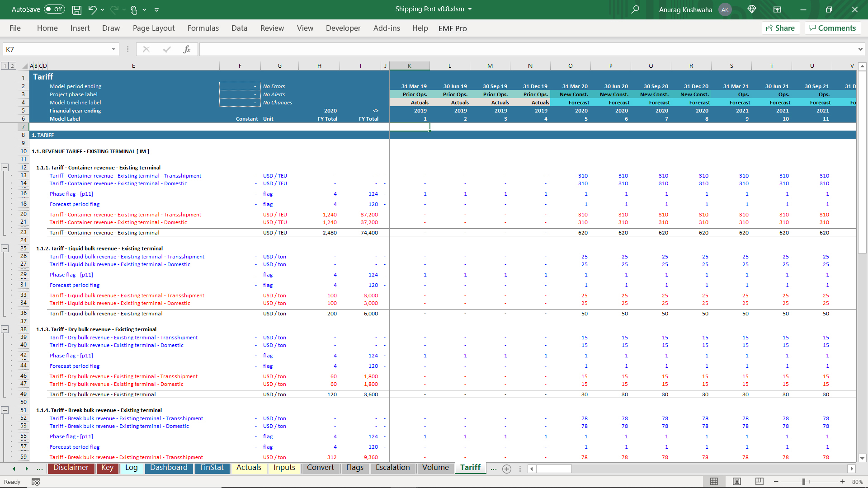Click the Undo arrow icon
Viewport: 868px width, 488px height.
(92, 9)
